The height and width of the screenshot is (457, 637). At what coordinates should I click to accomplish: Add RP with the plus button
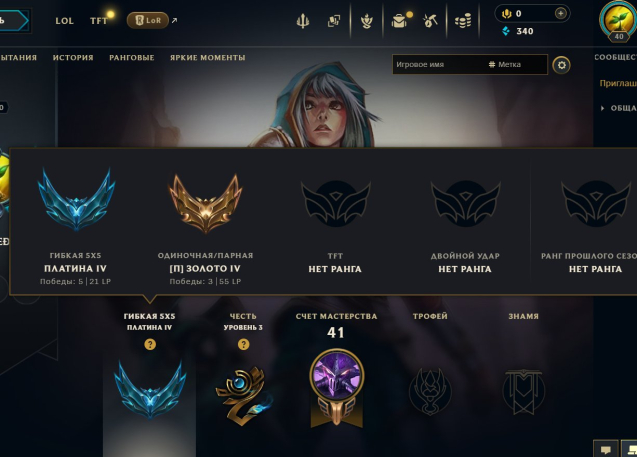click(561, 13)
